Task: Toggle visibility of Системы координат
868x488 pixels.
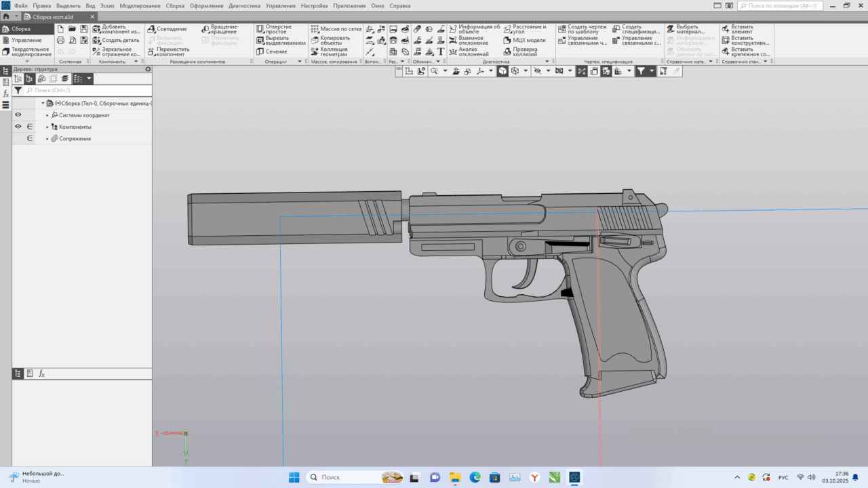Action: coord(18,115)
